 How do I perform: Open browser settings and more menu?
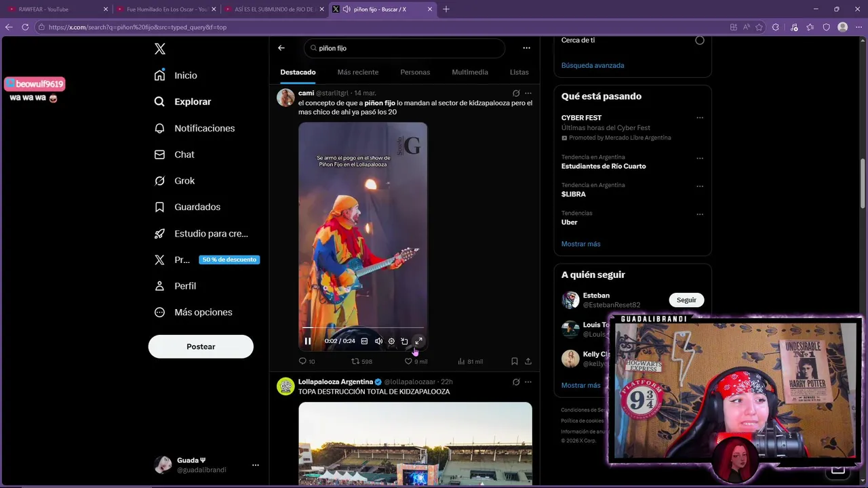pyautogui.click(x=859, y=27)
